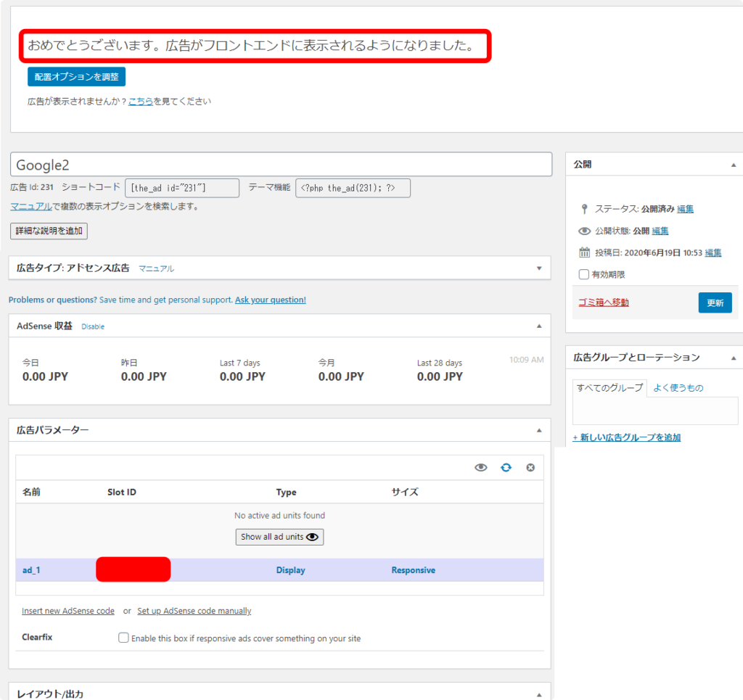
Task: Click the ゴミ箱へ移動 link
Action: click(603, 302)
